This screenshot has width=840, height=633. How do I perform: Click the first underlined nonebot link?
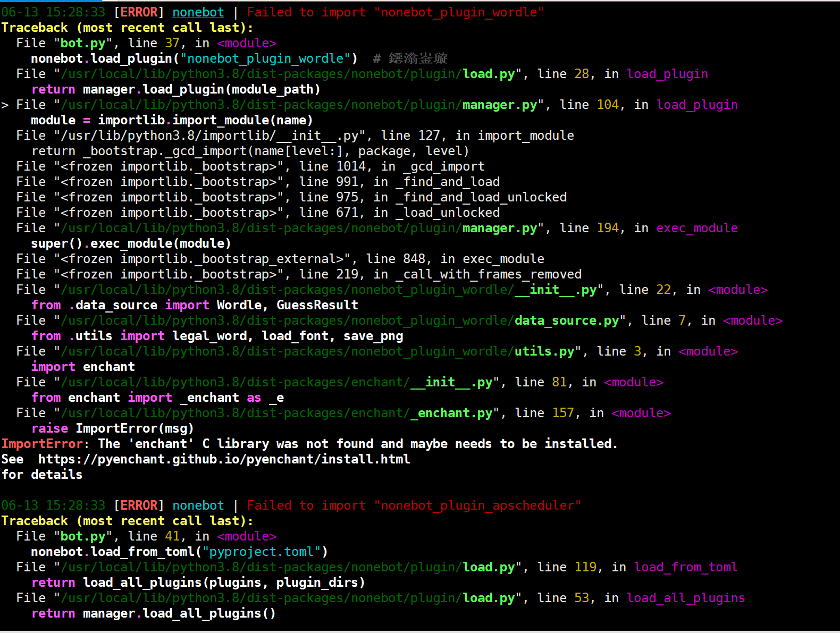pyautogui.click(x=198, y=12)
